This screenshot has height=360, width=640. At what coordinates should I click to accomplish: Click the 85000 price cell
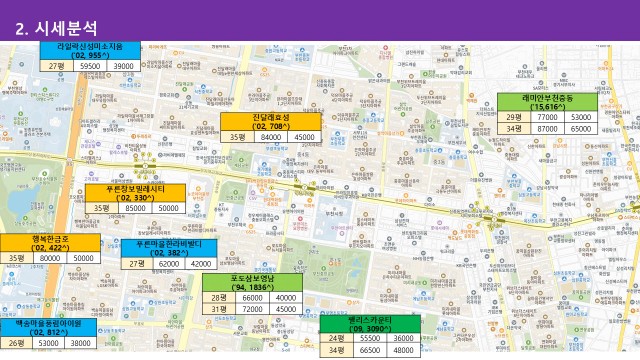(x=136, y=208)
